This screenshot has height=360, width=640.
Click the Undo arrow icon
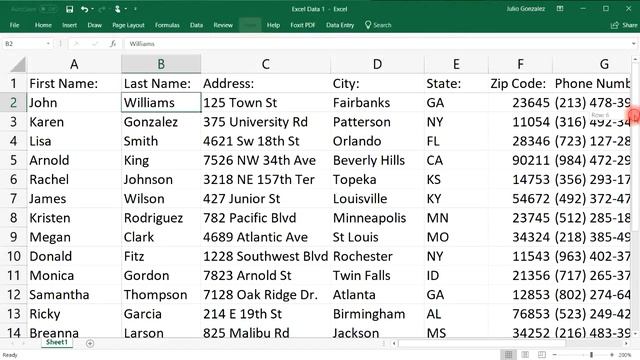click(x=84, y=9)
